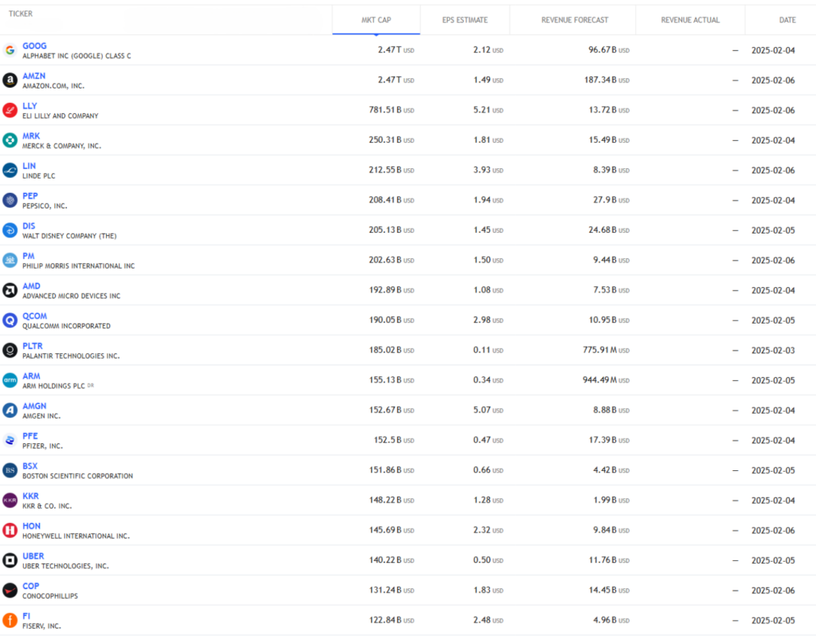The width and height of the screenshot is (816, 644).
Task: Open the HON ticker link
Action: (x=31, y=526)
